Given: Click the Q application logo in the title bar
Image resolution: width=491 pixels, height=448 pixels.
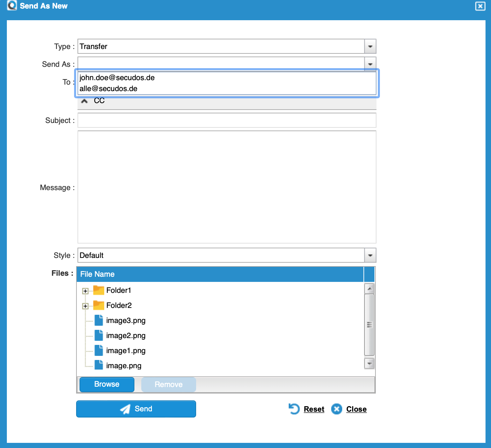Looking at the screenshot, I should pos(11,6).
